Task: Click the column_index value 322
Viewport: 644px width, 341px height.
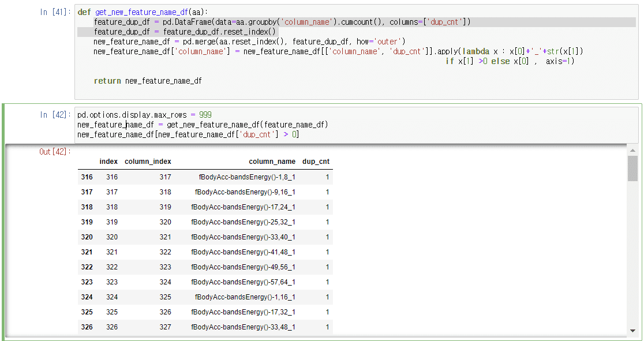Action: pyautogui.click(x=164, y=252)
